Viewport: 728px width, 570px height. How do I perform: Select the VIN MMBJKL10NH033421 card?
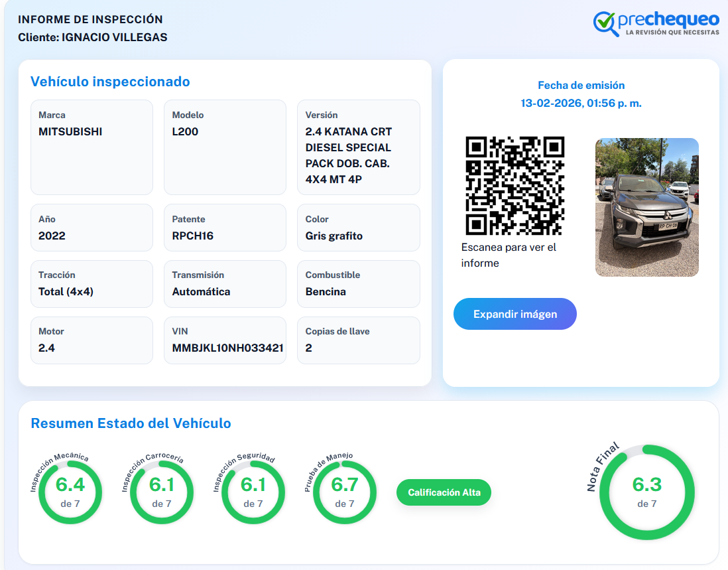click(224, 340)
